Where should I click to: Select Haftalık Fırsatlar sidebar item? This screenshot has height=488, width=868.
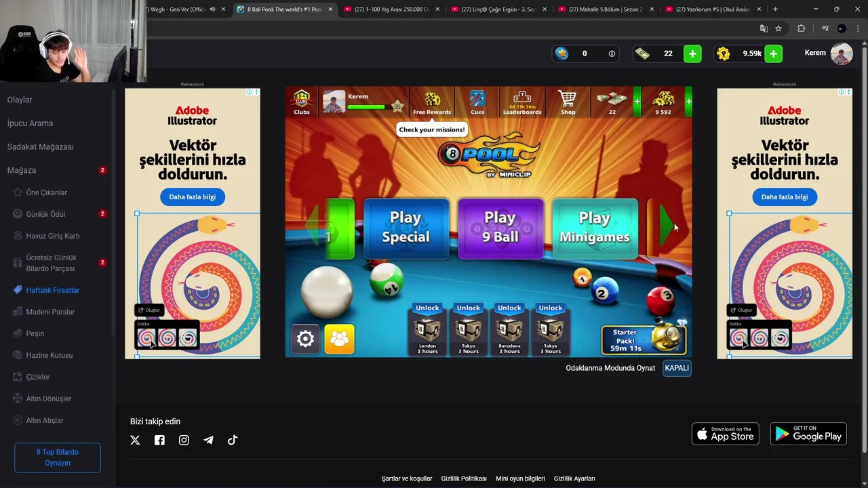(53, 290)
